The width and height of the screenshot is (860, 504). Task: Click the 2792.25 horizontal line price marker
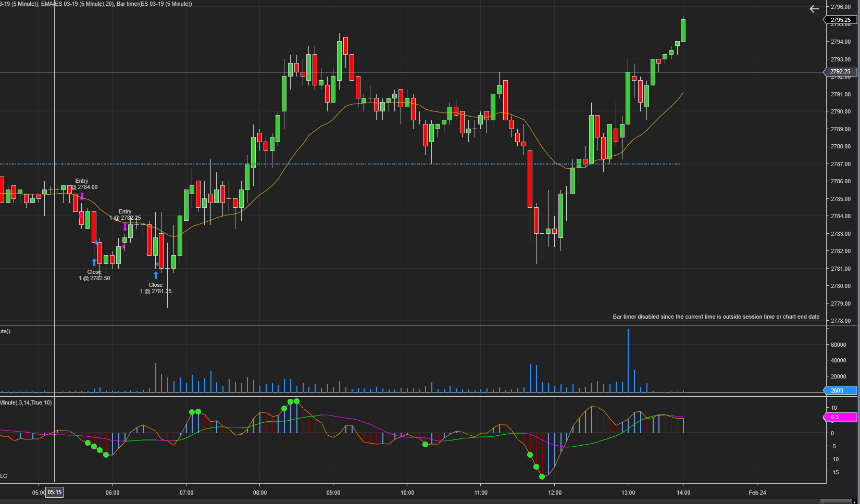pyautogui.click(x=840, y=72)
